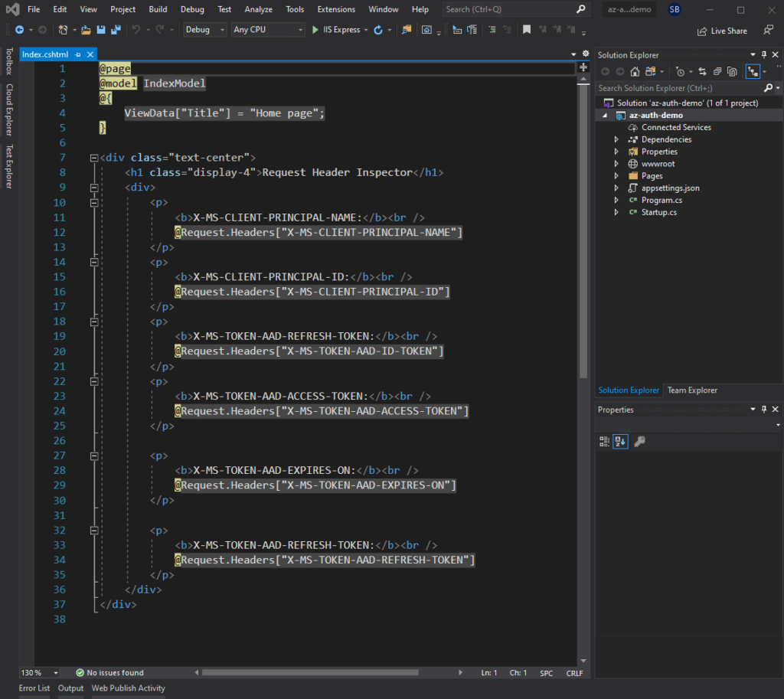
Task: Click the Search Solution Explorer field
Action: pyautogui.click(x=680, y=88)
